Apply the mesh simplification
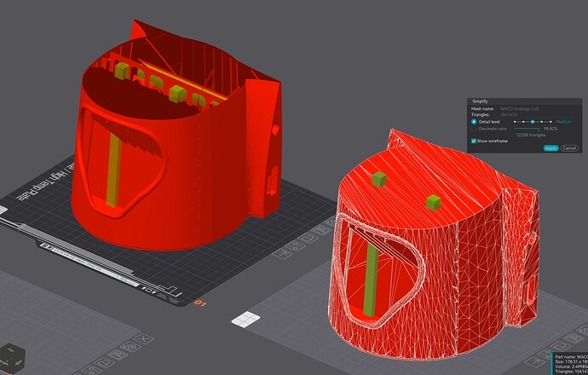Image resolution: width=588 pixels, height=375 pixels. click(551, 148)
